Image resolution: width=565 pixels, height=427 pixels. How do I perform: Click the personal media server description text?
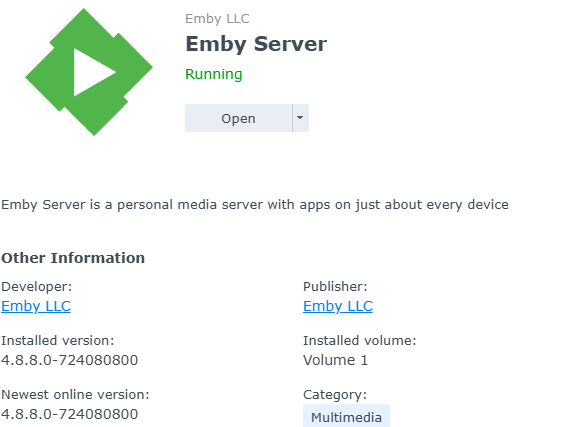[x=255, y=205]
